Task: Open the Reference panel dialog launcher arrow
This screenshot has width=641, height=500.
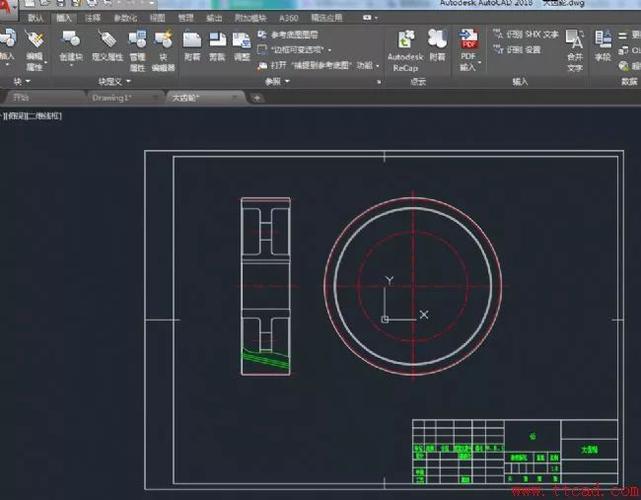Action: tap(379, 82)
